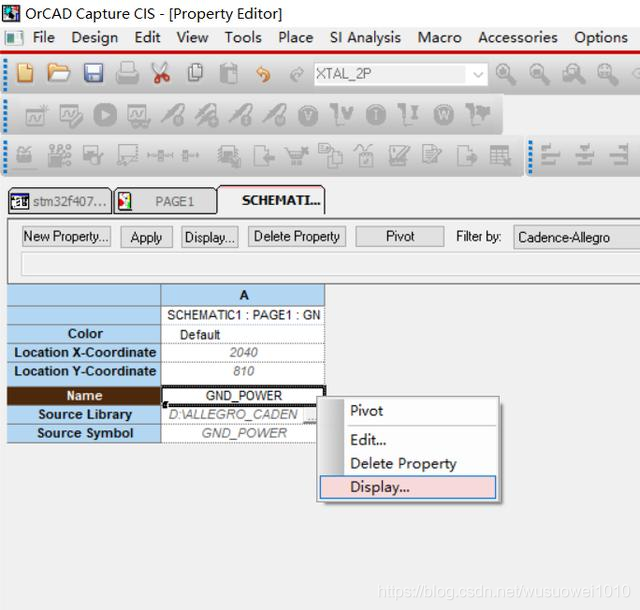Choose Pivot in the context menu
The image size is (640, 610).
tap(408, 411)
